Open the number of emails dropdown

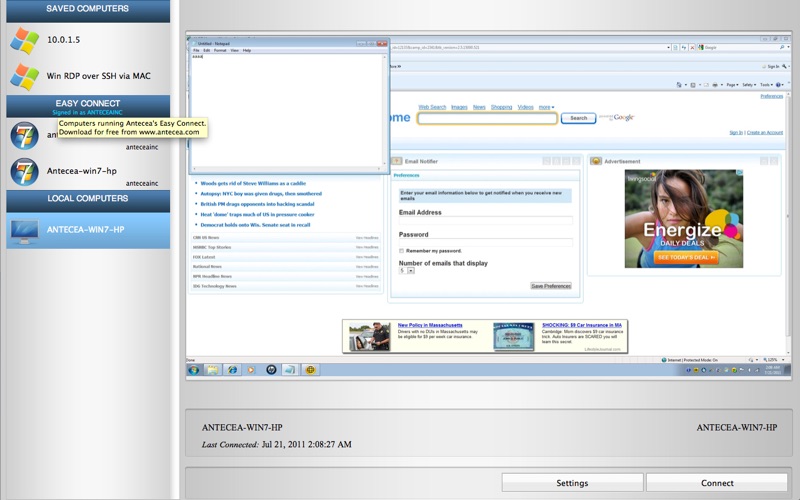pos(407,271)
